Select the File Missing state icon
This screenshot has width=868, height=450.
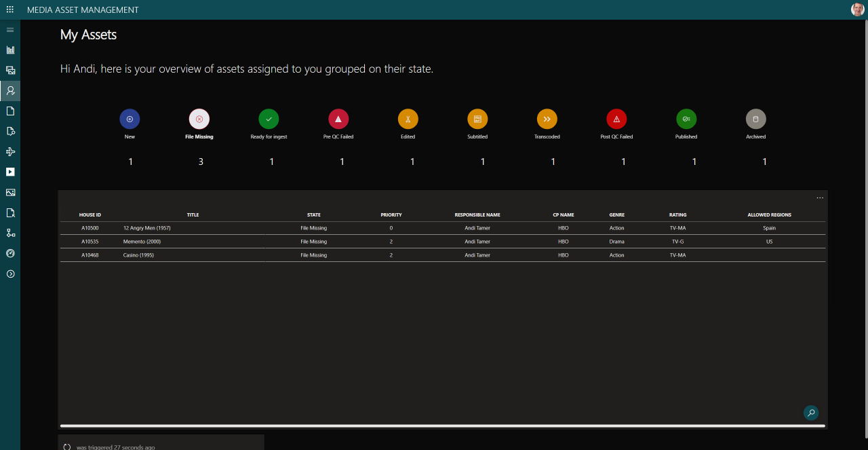pyautogui.click(x=199, y=119)
